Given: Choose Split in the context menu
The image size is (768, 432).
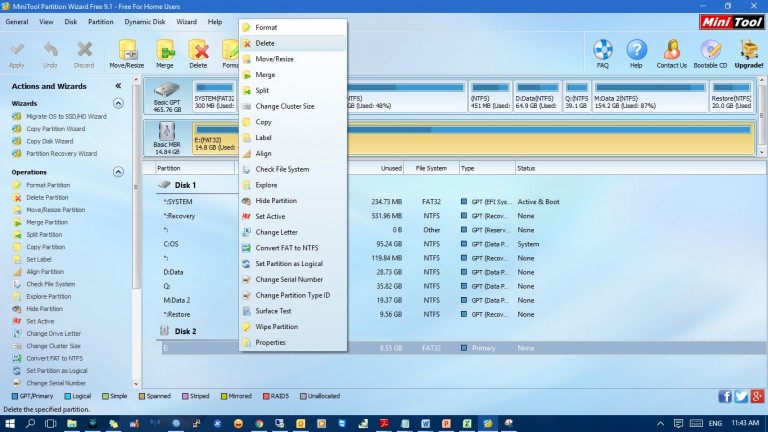Looking at the screenshot, I should coord(293,91).
